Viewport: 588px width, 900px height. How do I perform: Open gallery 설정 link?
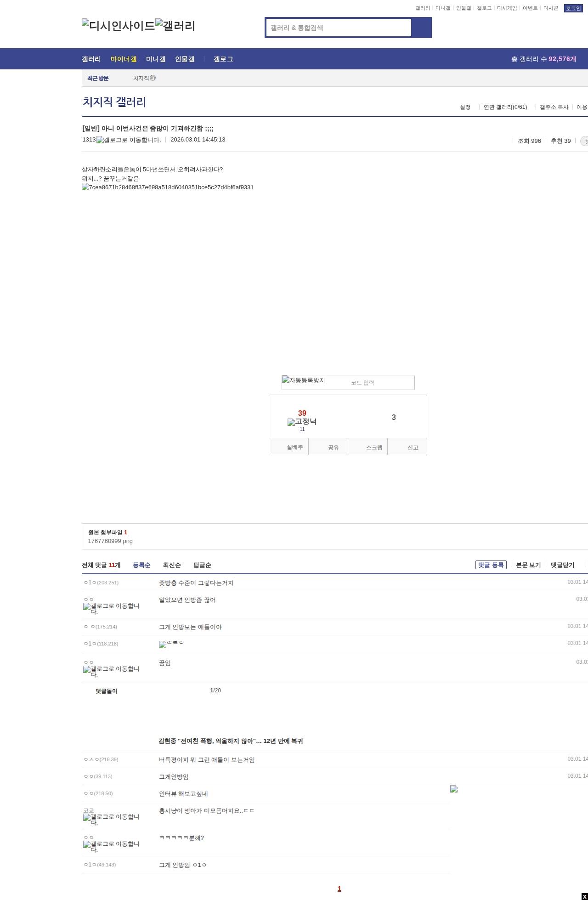(465, 107)
